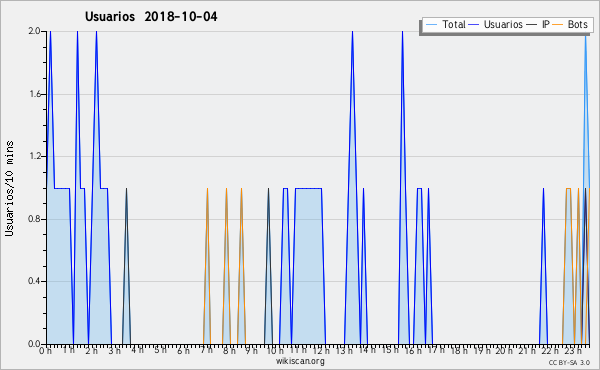This screenshot has height=370, width=600.
Task: Click the black IP spike near 3 h
Action: [x=126, y=266]
